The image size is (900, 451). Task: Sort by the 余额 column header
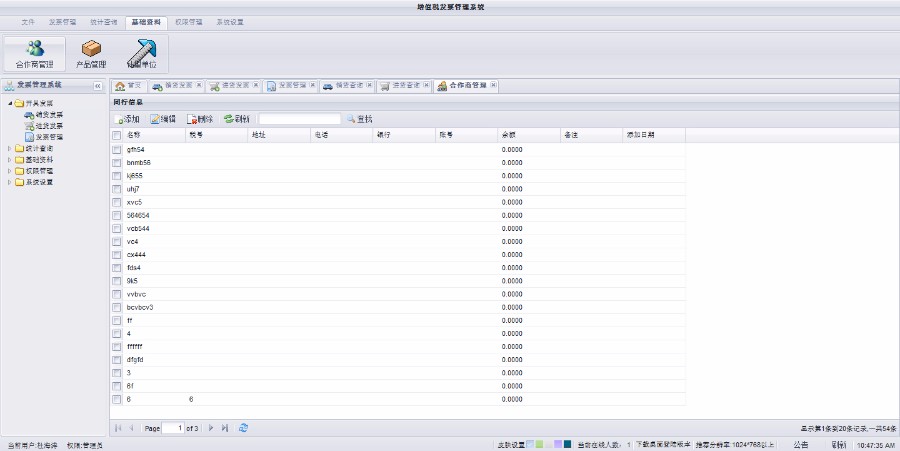click(x=529, y=135)
